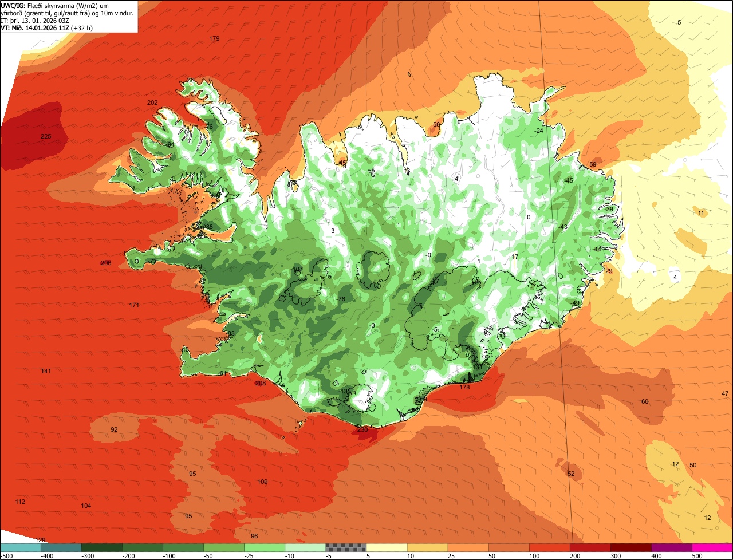The height and width of the screenshot is (560, 733).
Task: Click the map value '-49' in southeast Iceland
Action: click(576, 303)
